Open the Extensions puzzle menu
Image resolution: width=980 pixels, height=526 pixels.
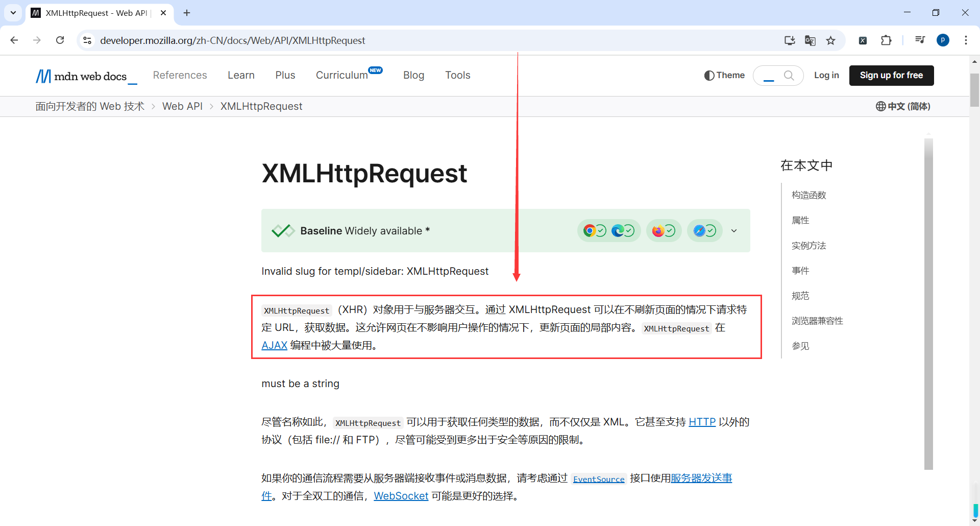(x=886, y=40)
